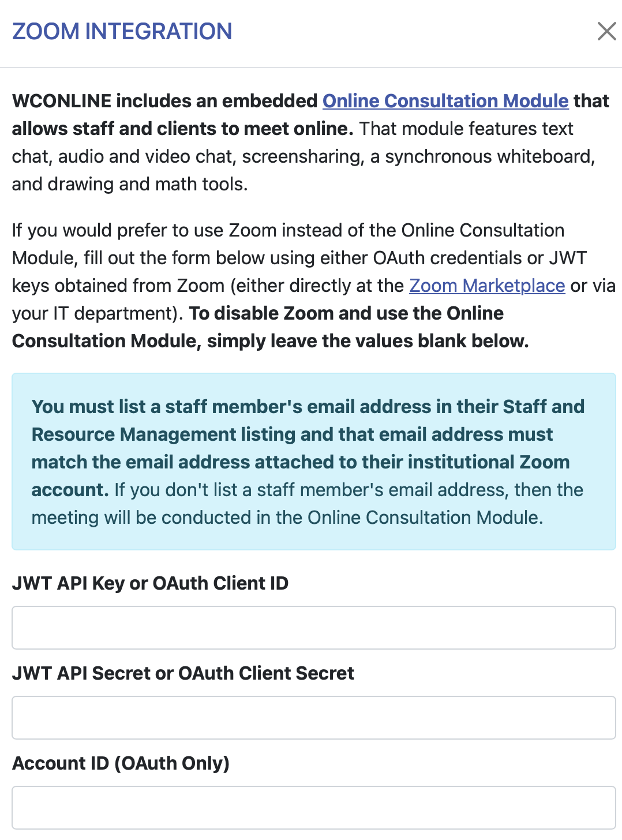622x840 pixels.
Task: Follow the Zoom Marketplace link
Action: pos(487,286)
